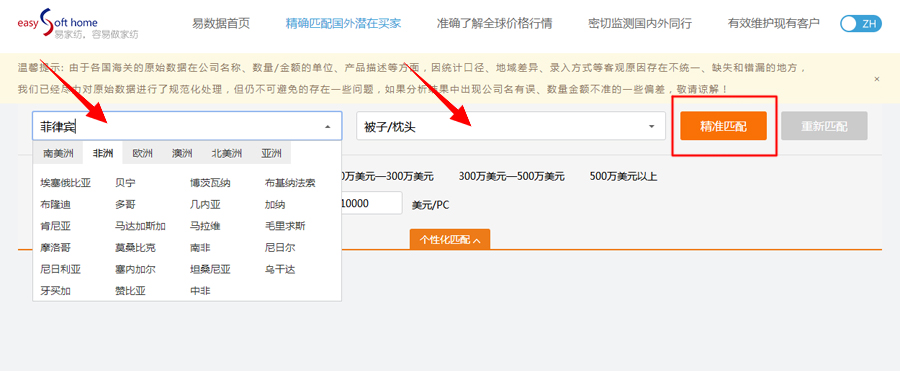The image size is (900, 371).
Task: Click the 重新匹配 button
Action: pyautogui.click(x=824, y=126)
